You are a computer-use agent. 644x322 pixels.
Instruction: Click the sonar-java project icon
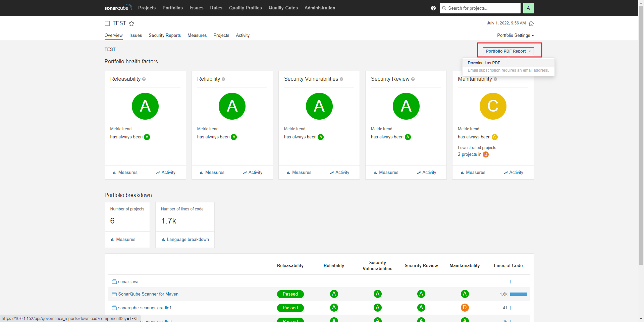114,282
